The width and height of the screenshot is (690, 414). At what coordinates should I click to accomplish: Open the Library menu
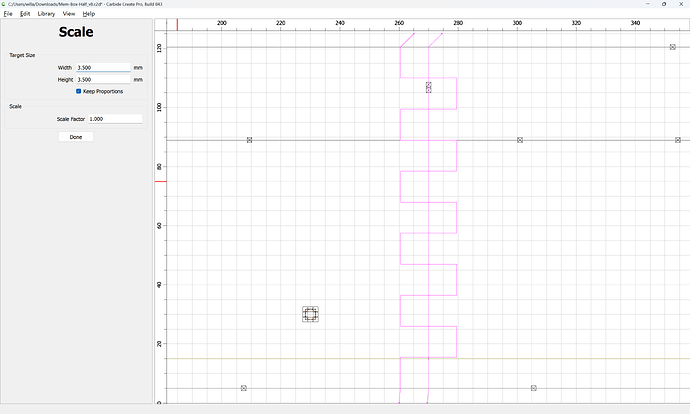pyautogui.click(x=46, y=14)
